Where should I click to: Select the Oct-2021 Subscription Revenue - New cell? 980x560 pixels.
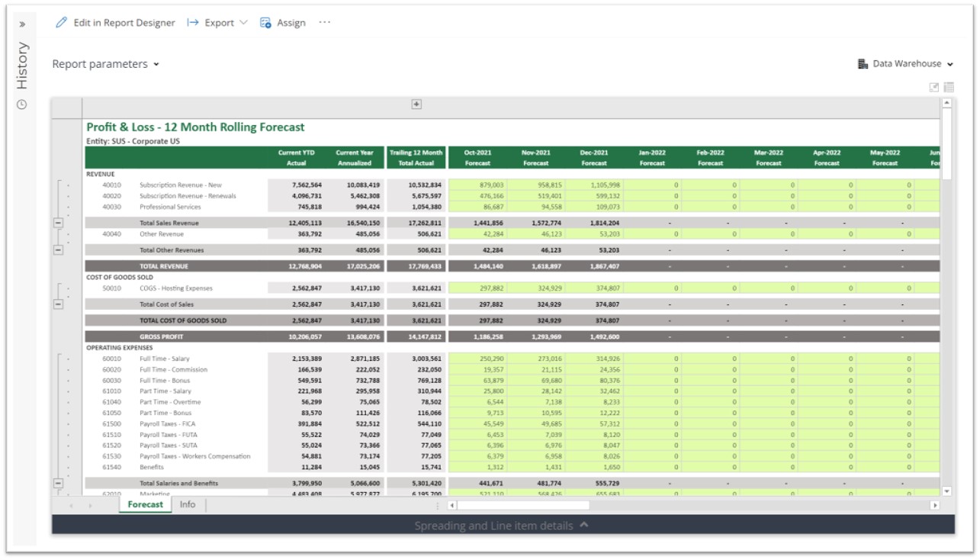click(477, 185)
